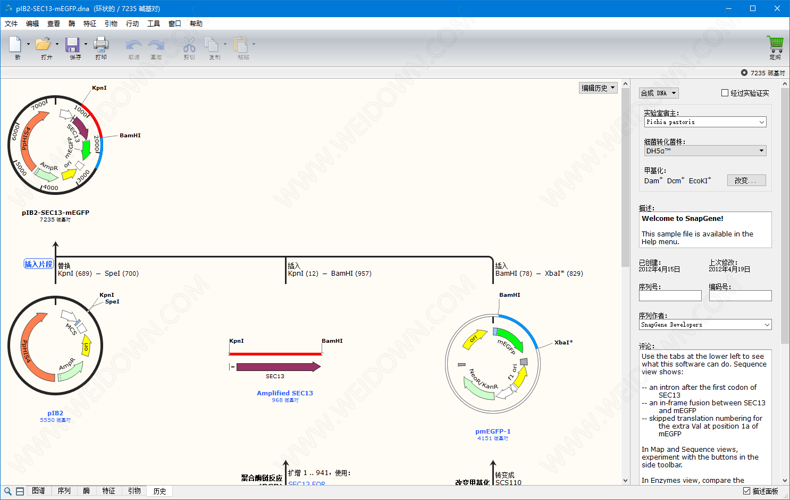The width and height of the screenshot is (790, 500).
Task: Click the Save floppy disk icon
Action: tap(73, 45)
